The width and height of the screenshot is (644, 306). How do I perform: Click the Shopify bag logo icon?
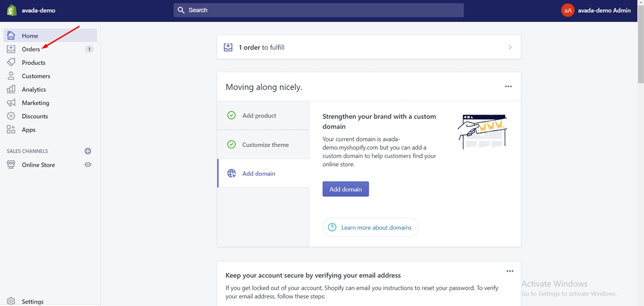(12, 10)
